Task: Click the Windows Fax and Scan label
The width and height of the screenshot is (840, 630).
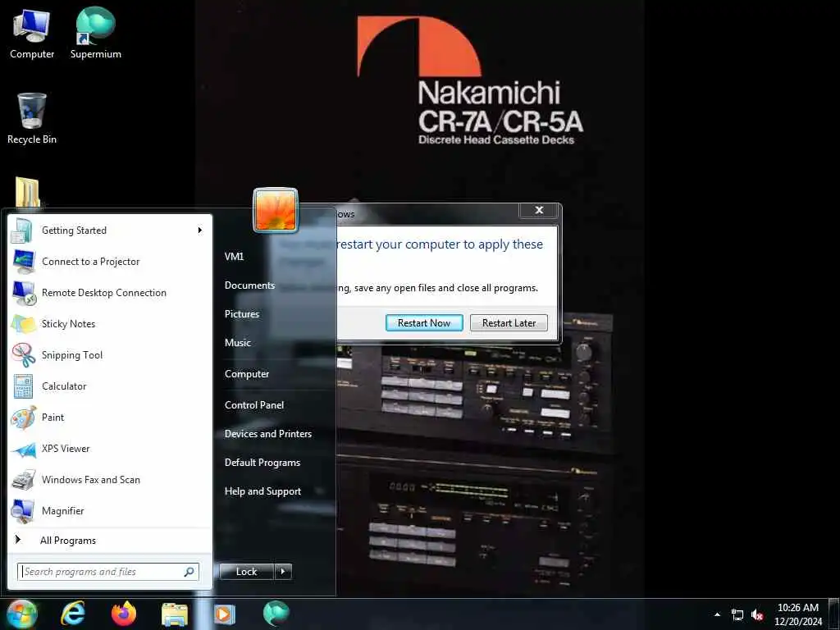Action: pos(90,479)
